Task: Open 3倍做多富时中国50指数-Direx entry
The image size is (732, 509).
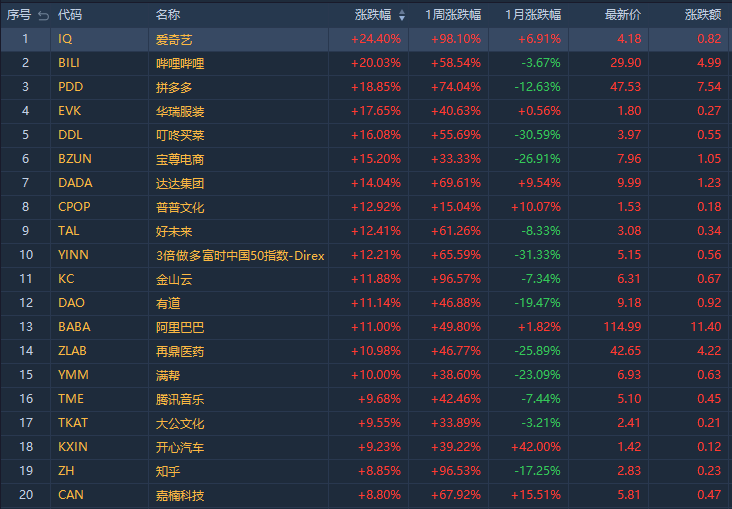Action: click(x=240, y=255)
